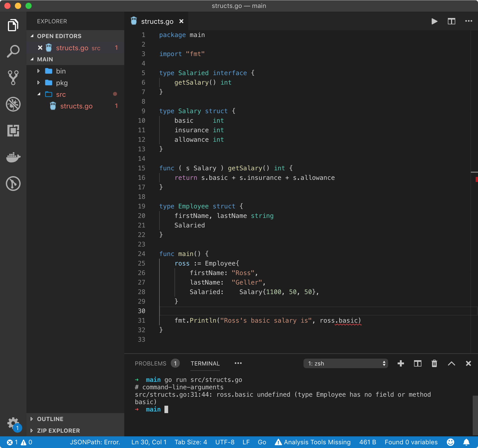Viewport: 478px width, 448px height.
Task: Select the structs.go editor tab
Action: pyautogui.click(x=157, y=21)
